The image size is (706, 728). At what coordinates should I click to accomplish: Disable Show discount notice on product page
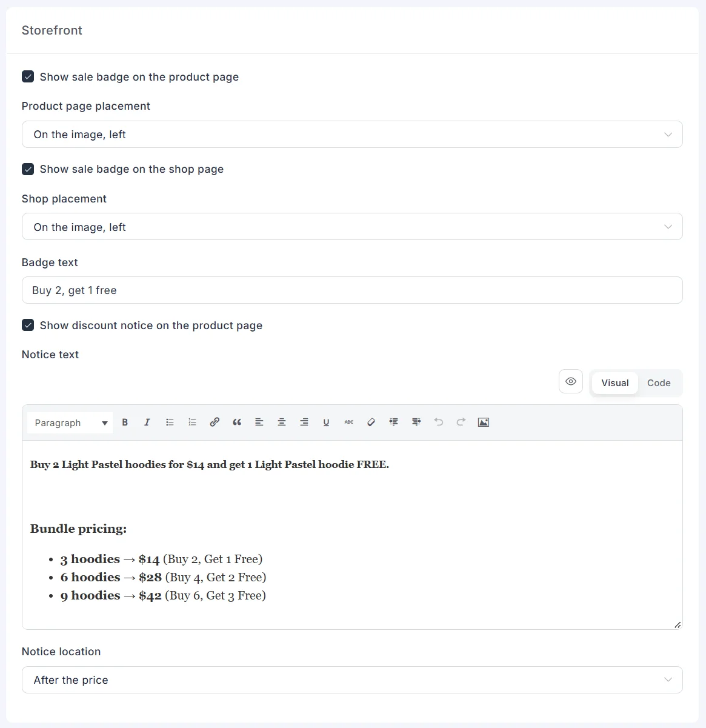(28, 325)
